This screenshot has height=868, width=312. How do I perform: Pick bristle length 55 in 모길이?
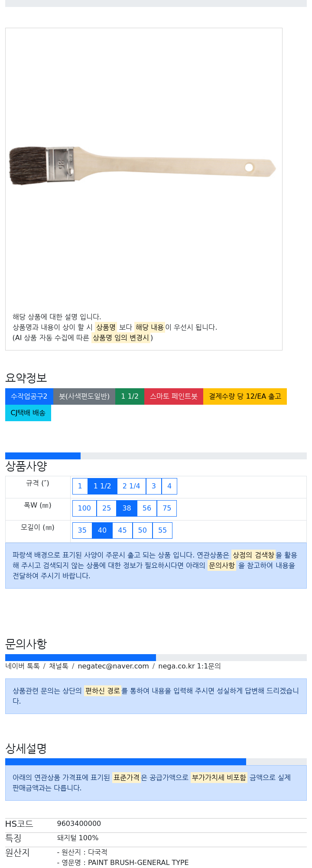pos(162,531)
